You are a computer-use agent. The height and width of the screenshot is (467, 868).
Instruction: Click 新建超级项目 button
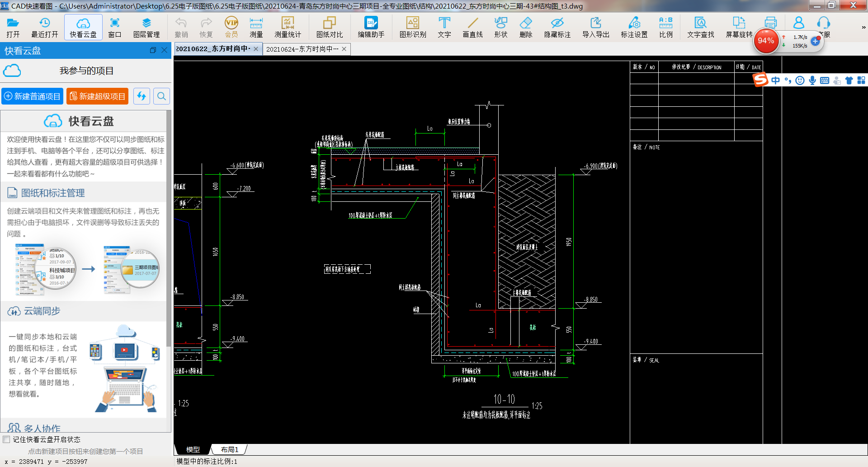pyautogui.click(x=98, y=96)
